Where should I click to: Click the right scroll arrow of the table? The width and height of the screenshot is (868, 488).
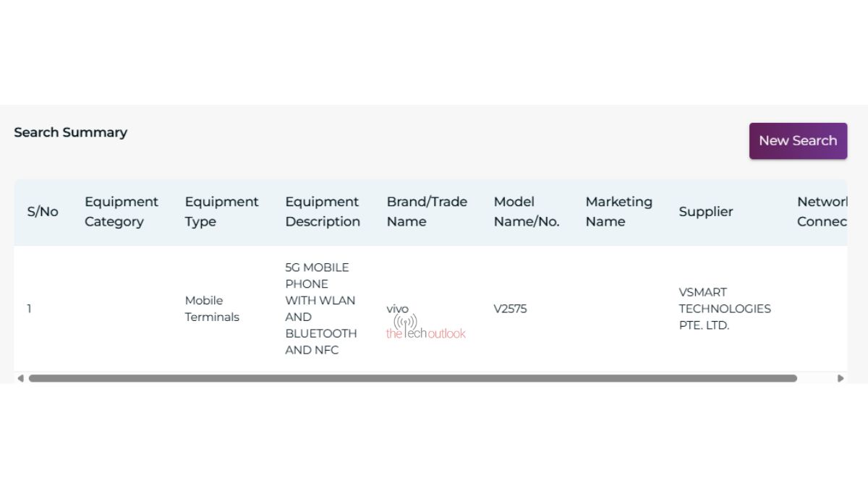pyautogui.click(x=840, y=378)
